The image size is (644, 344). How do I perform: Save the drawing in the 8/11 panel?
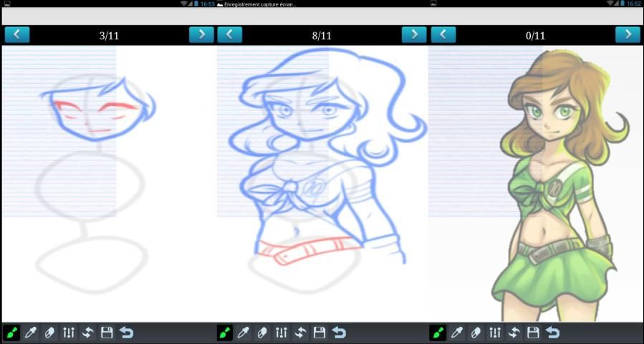click(x=319, y=333)
